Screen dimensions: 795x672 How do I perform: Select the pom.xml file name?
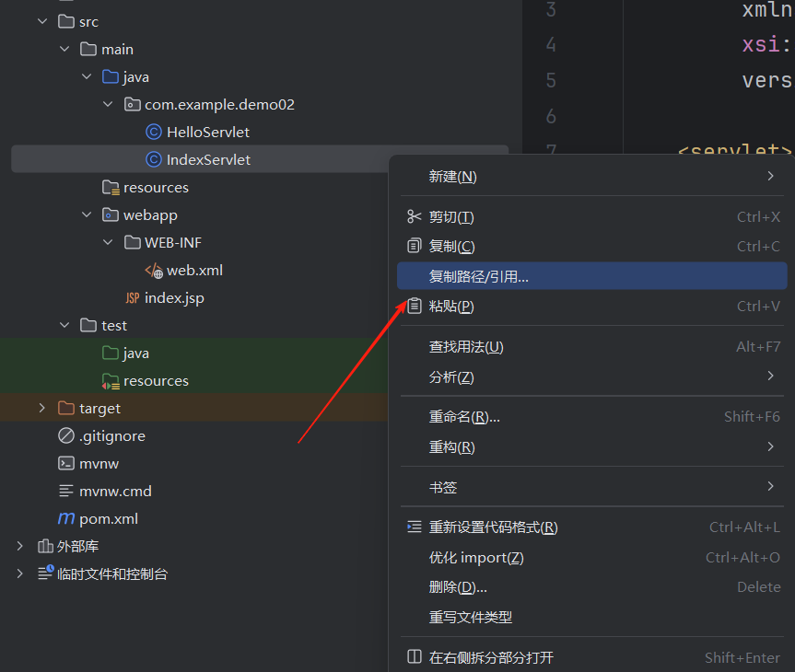(109, 519)
